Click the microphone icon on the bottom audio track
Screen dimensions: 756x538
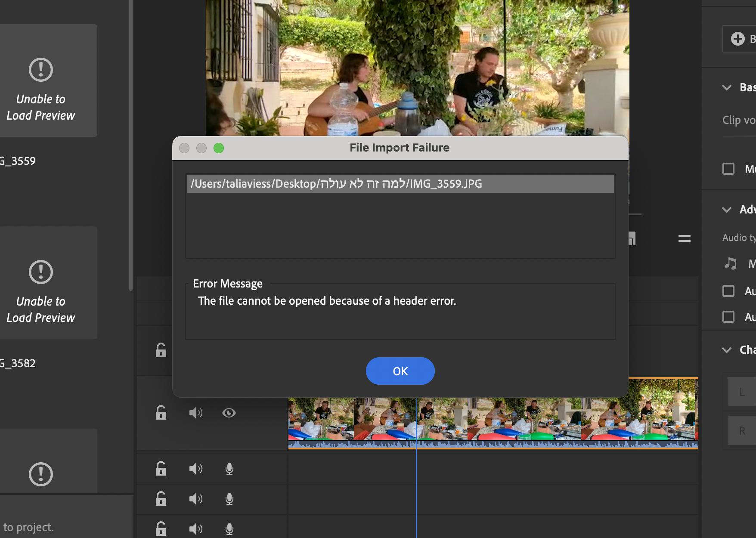tap(229, 528)
